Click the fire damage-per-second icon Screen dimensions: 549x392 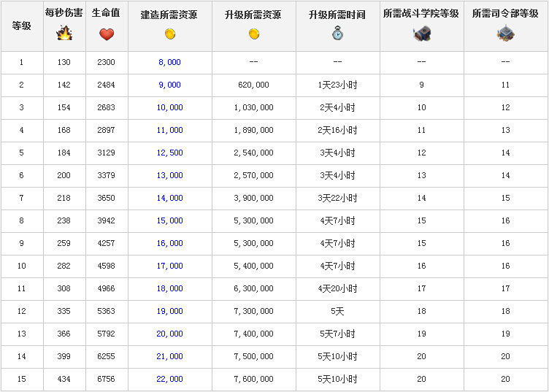(x=64, y=33)
